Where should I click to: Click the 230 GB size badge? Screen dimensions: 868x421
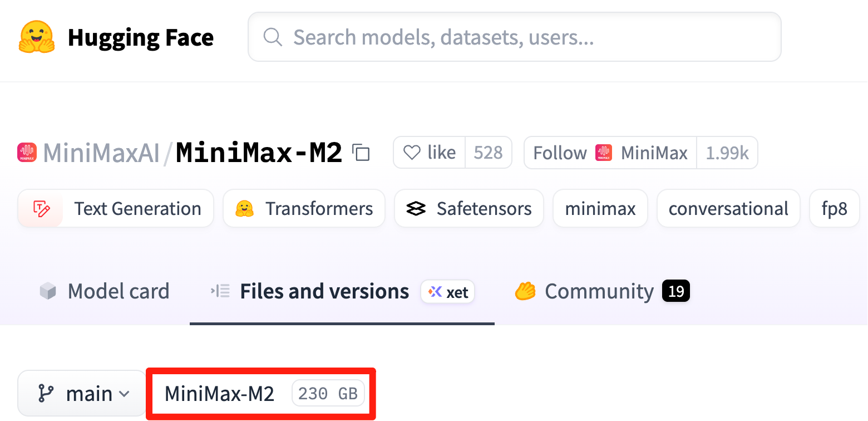pyautogui.click(x=328, y=393)
